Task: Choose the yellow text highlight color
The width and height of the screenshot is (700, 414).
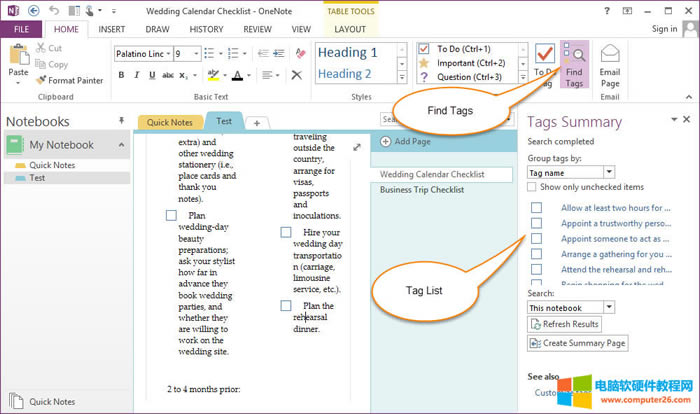Action: pyautogui.click(x=212, y=75)
